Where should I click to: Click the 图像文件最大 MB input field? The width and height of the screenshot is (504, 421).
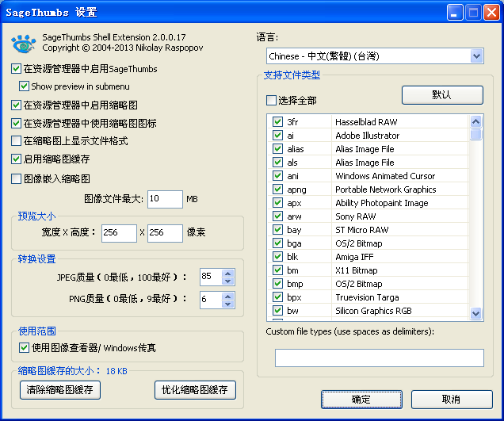pyautogui.click(x=165, y=199)
